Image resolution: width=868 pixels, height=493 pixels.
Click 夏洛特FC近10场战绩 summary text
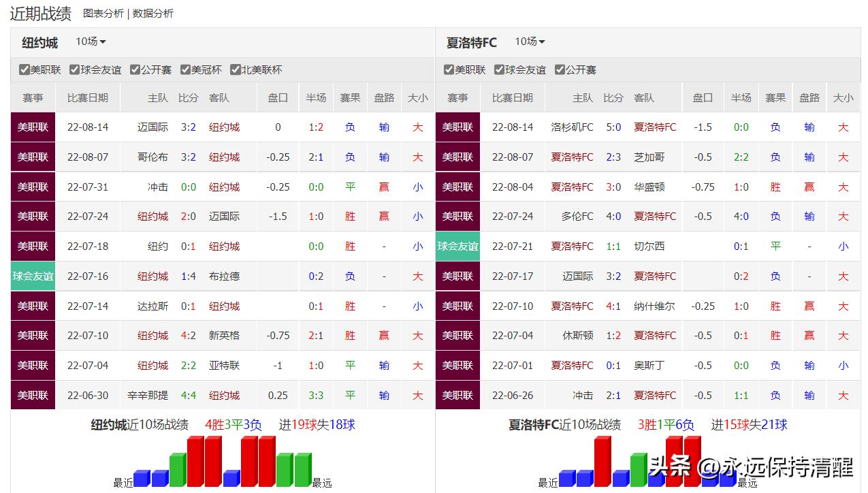(564, 425)
